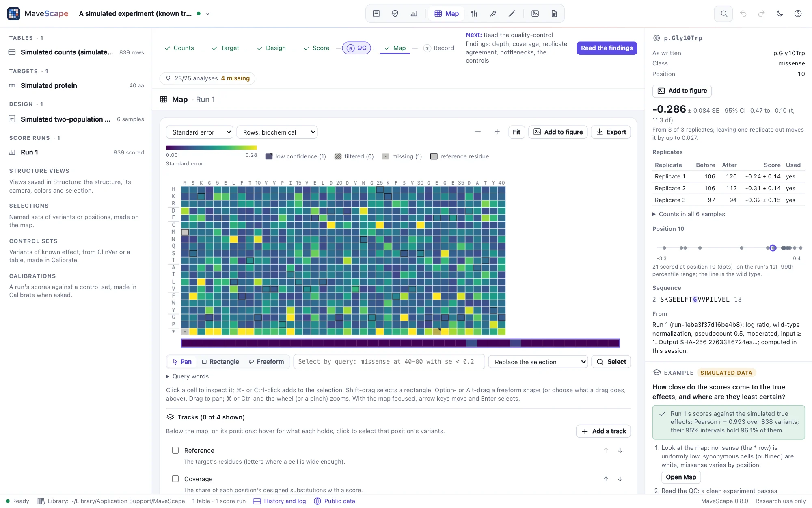Expand Counts in all 6 samples
This screenshot has width=812, height=508.
(689, 214)
